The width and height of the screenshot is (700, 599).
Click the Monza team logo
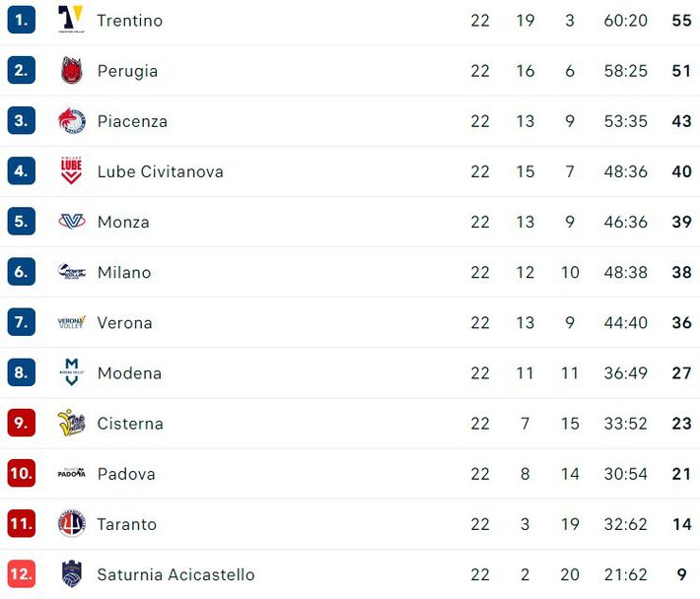click(x=71, y=222)
